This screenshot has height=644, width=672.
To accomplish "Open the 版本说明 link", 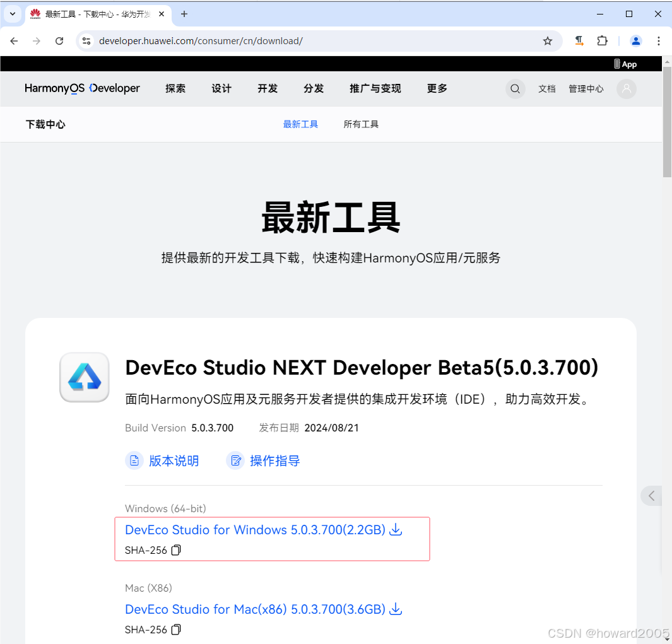I will click(174, 460).
